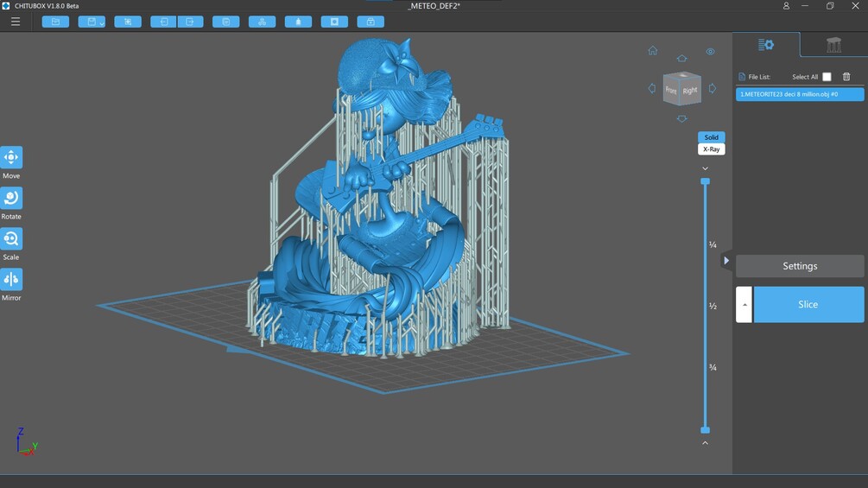Open the supports tab with pillars icon
The height and width of the screenshot is (488, 868).
[833, 45]
